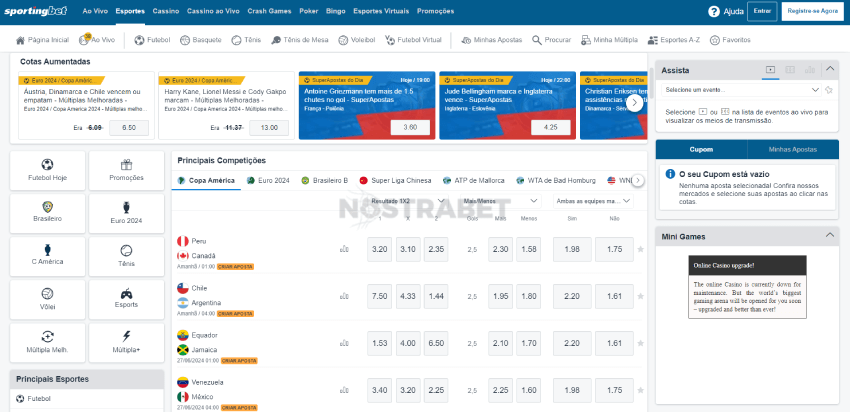Select Tênis in the sports toolbar
Viewport: 850px width, 412px height.
click(x=246, y=40)
